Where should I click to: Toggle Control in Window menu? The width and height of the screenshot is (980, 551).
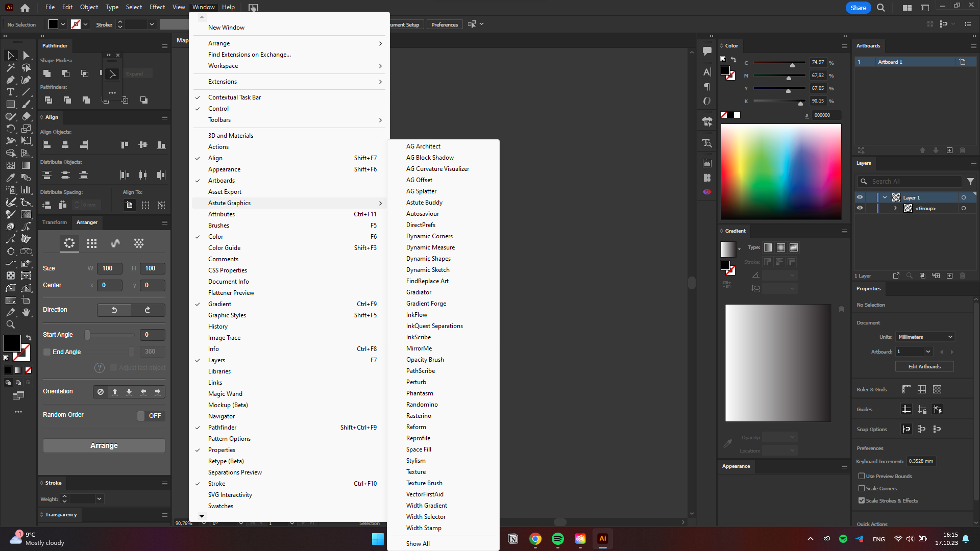(288, 109)
